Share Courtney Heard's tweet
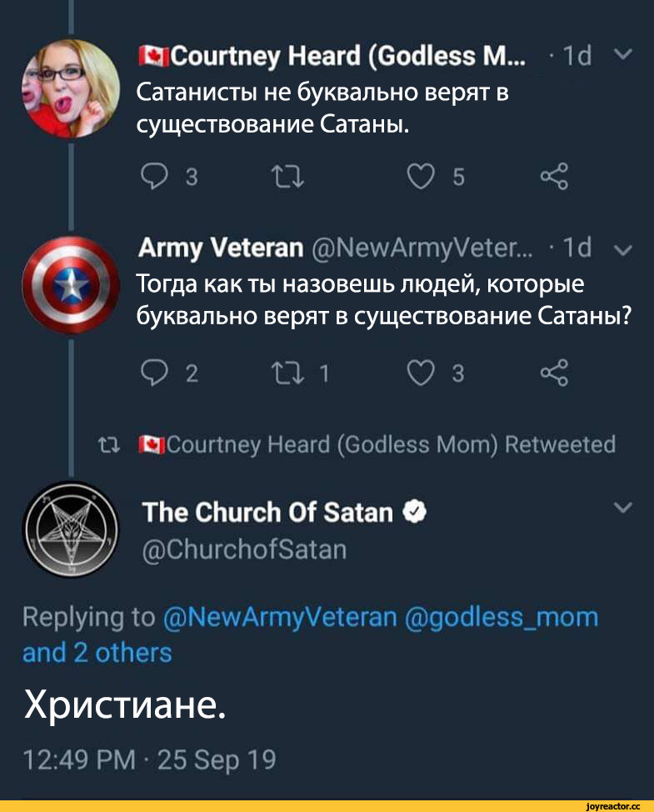The height and width of the screenshot is (812, 654). 554,175
